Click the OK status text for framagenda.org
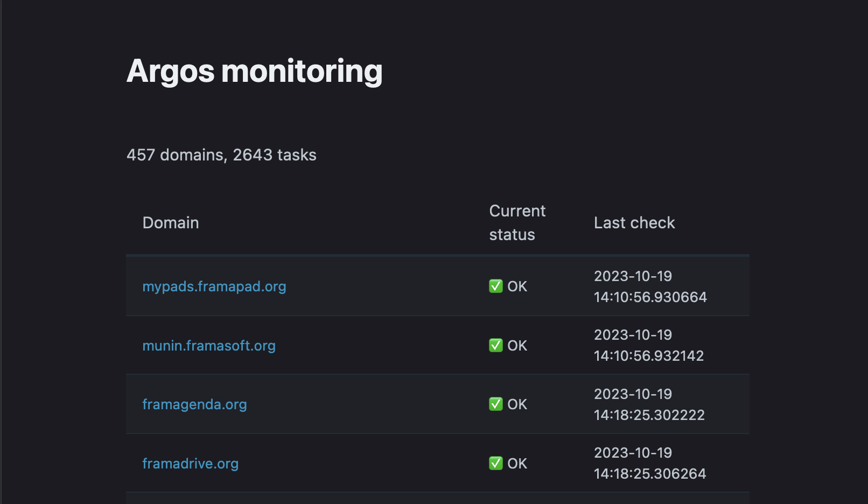The height and width of the screenshot is (504, 868). click(x=517, y=404)
